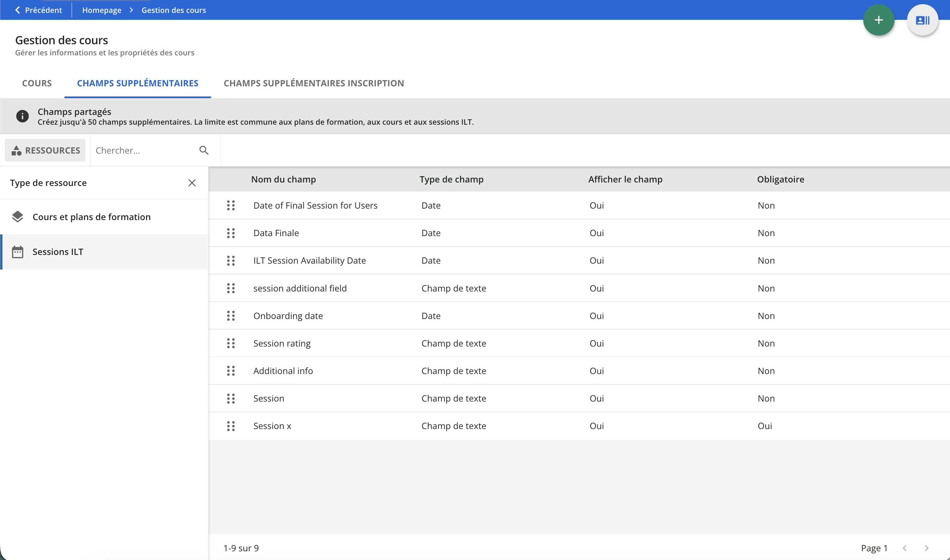
Task: Click drag handle for Data Finale row
Action: click(231, 233)
